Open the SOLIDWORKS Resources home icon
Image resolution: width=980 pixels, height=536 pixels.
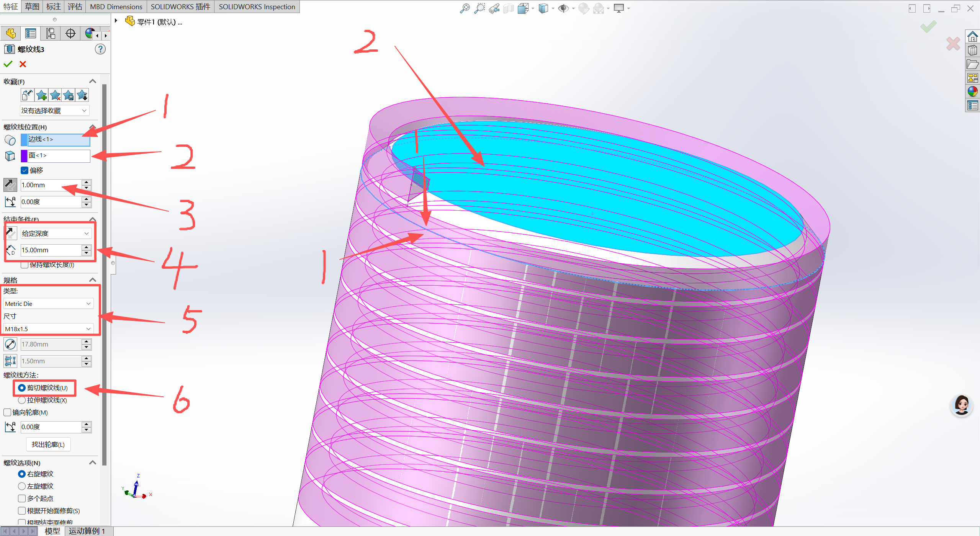click(973, 37)
